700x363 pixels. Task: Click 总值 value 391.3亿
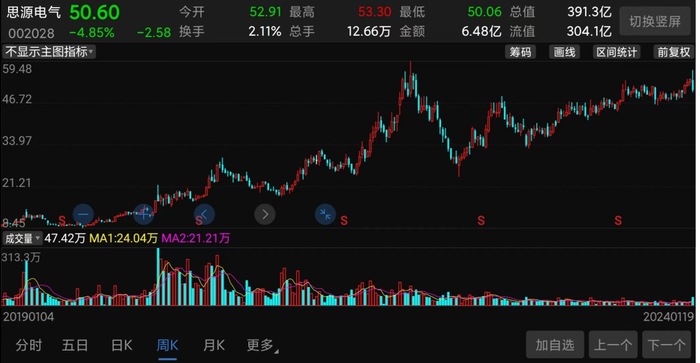[589, 12]
